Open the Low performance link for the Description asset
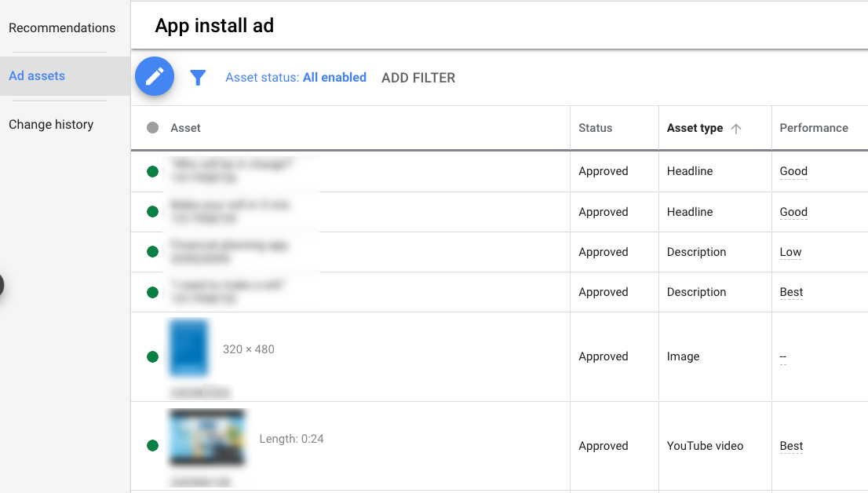Viewport: 868px width, 493px height. 790,251
